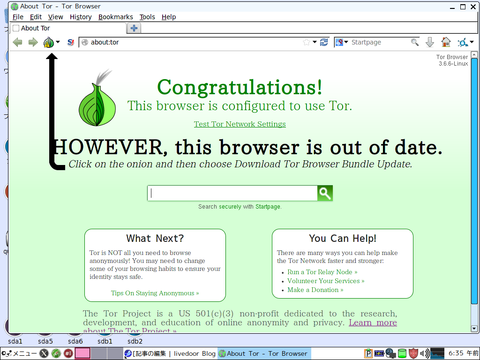Click the page vertical scrollbar thumb
Viewport: 480px width, 360px height.
[x=474, y=181]
